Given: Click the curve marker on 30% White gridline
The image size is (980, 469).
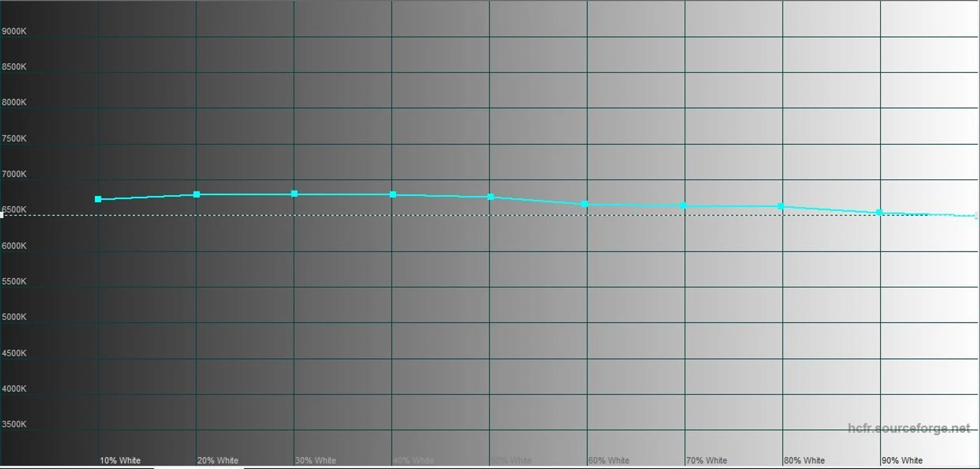Looking at the screenshot, I should point(295,194).
